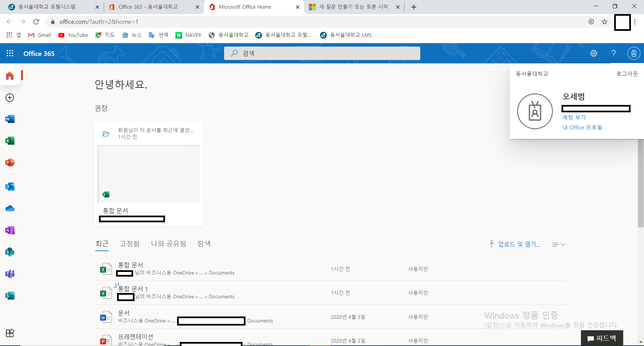Image resolution: width=644 pixels, height=346 pixels.
Task: Click the install app icon in address bar
Action: point(591,22)
